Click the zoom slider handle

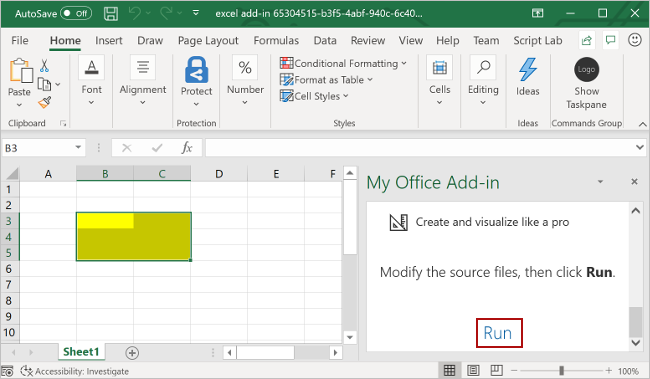pos(561,370)
